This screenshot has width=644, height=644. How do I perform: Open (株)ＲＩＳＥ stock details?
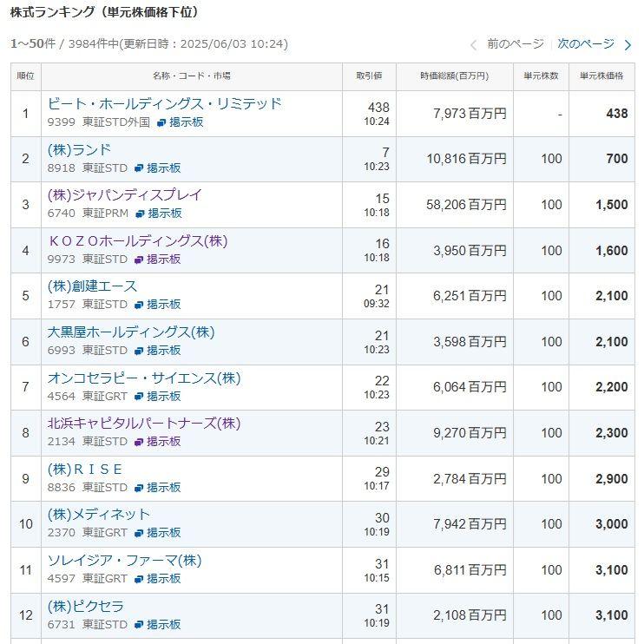(85, 469)
